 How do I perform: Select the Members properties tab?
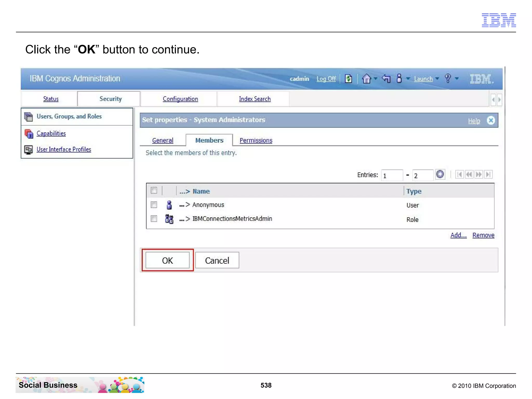click(x=209, y=140)
